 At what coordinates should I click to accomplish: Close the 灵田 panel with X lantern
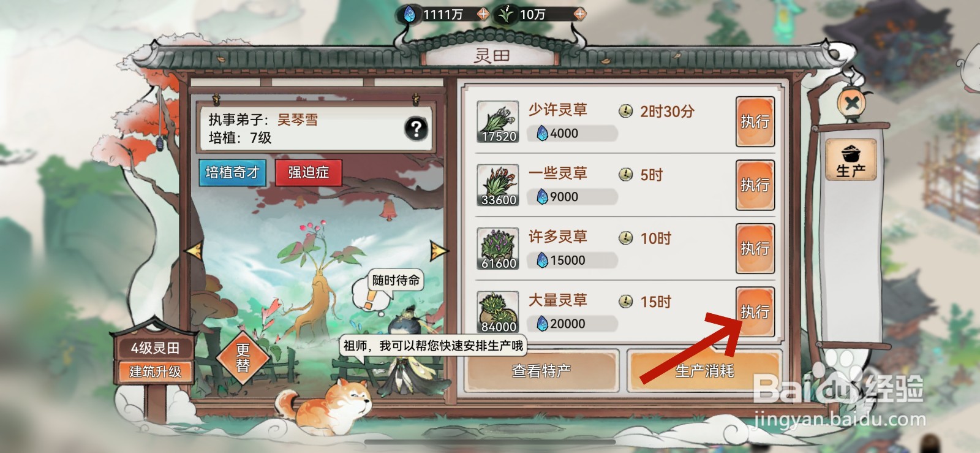coord(851,104)
